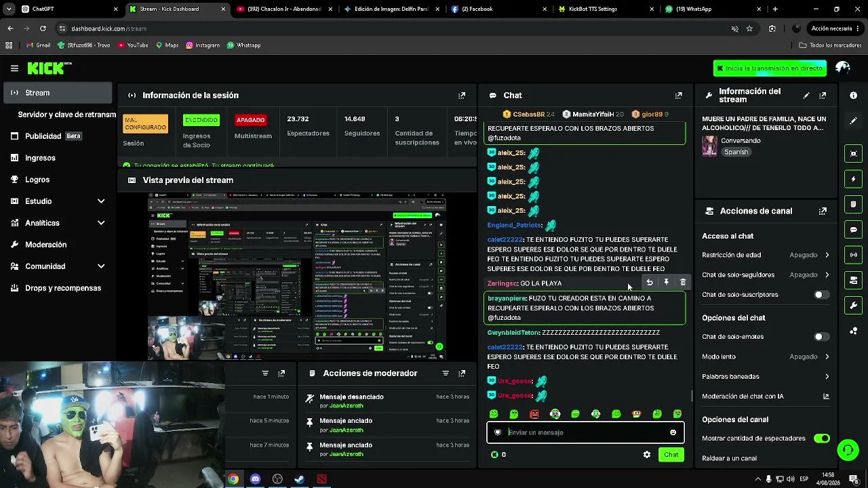
Task: Click the lightning bolt icon in right rail
Action: 854,179
